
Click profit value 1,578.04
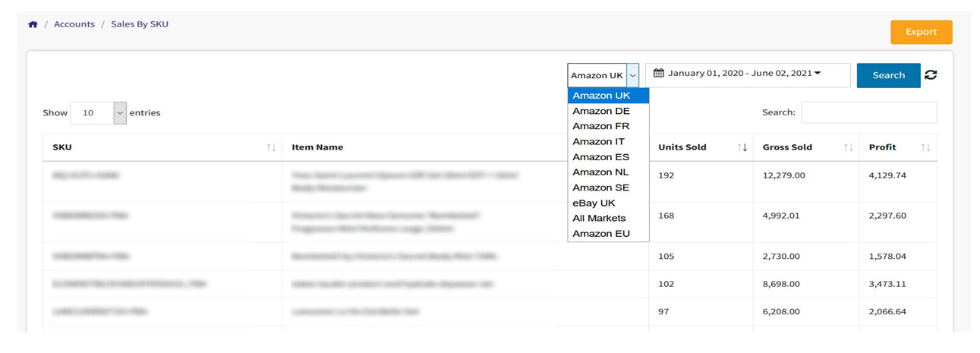887,256
